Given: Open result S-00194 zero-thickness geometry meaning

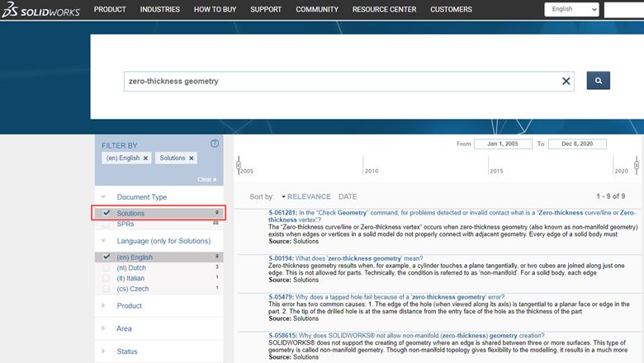Looking at the screenshot, I should coord(345,258).
